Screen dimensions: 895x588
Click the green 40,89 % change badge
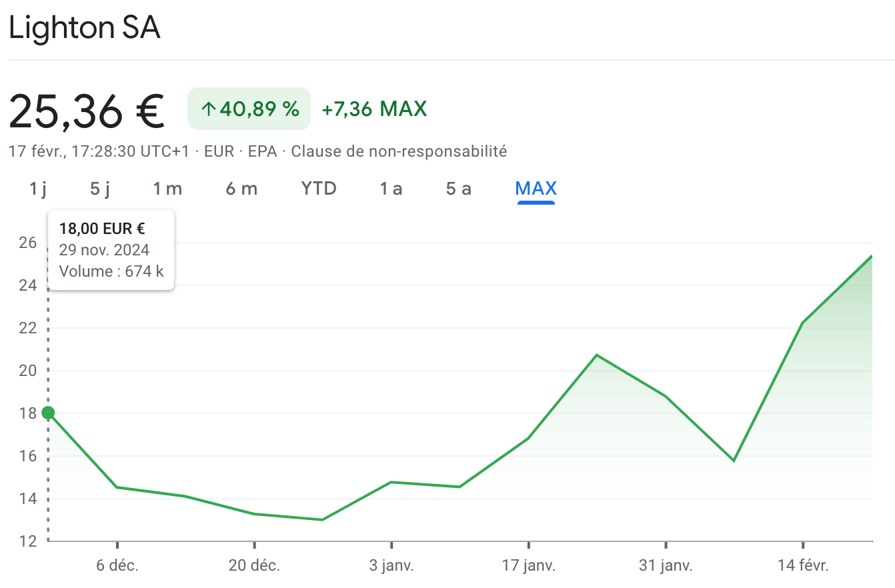pyautogui.click(x=249, y=109)
